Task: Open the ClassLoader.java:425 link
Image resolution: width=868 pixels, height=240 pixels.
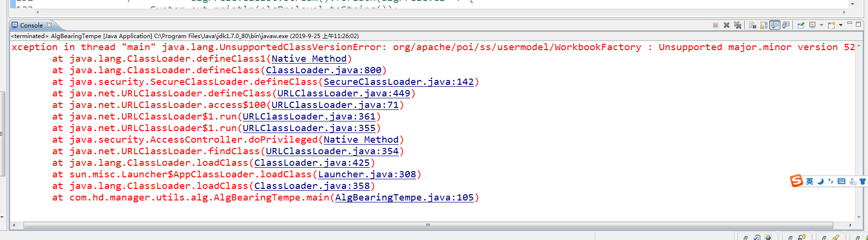Action: (x=312, y=163)
